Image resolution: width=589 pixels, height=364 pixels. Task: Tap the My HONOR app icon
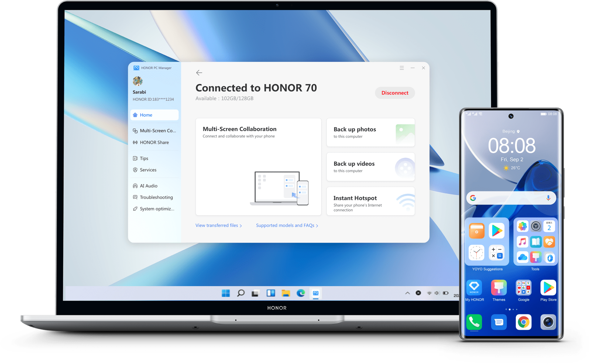click(x=474, y=288)
